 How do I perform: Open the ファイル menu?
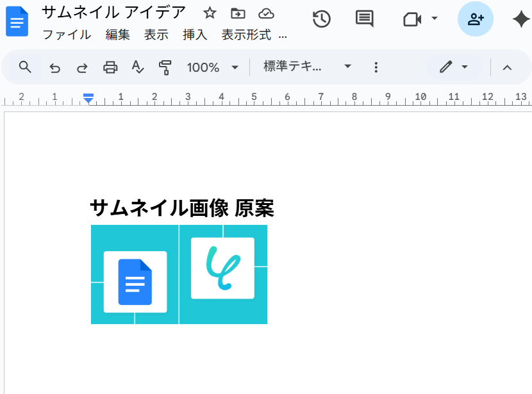click(x=67, y=35)
